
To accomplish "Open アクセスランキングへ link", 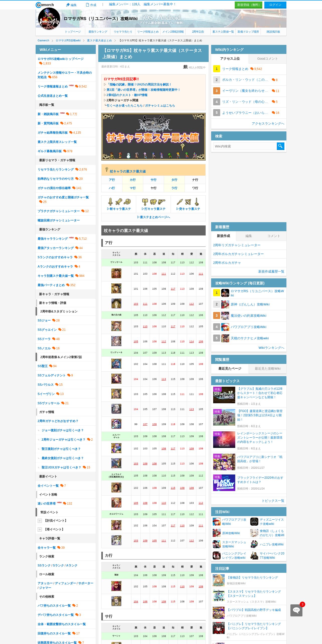I will tap(268, 124).
